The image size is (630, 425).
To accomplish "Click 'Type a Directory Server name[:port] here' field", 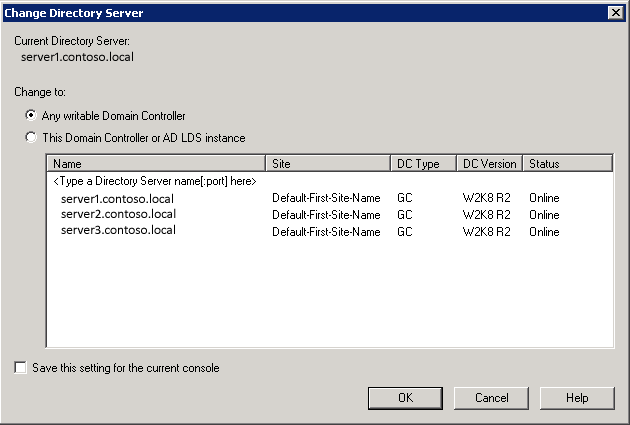I will coord(155,181).
